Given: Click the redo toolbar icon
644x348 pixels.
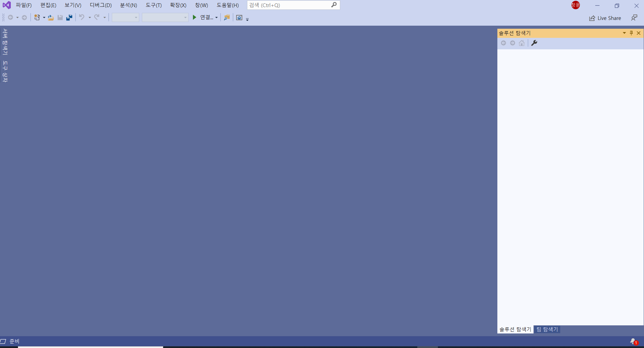Looking at the screenshot, I should click(97, 17).
